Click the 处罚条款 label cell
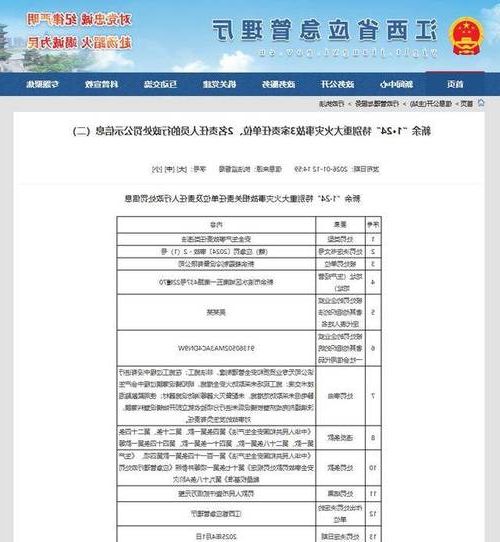The width and height of the screenshot is (500, 542). click(x=340, y=468)
